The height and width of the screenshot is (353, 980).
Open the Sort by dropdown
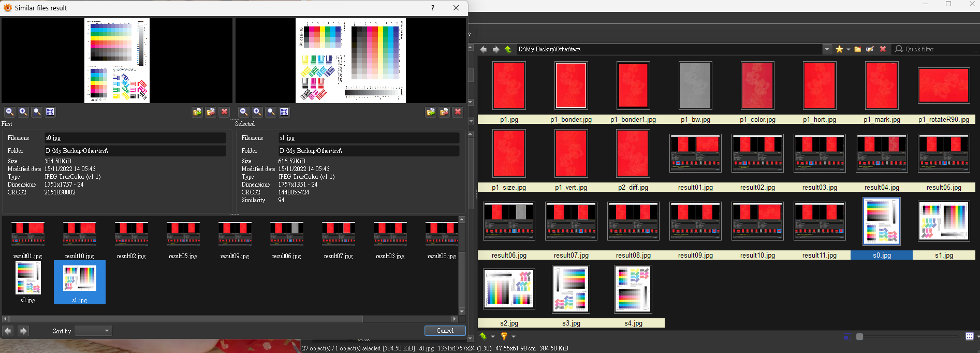[93, 331]
